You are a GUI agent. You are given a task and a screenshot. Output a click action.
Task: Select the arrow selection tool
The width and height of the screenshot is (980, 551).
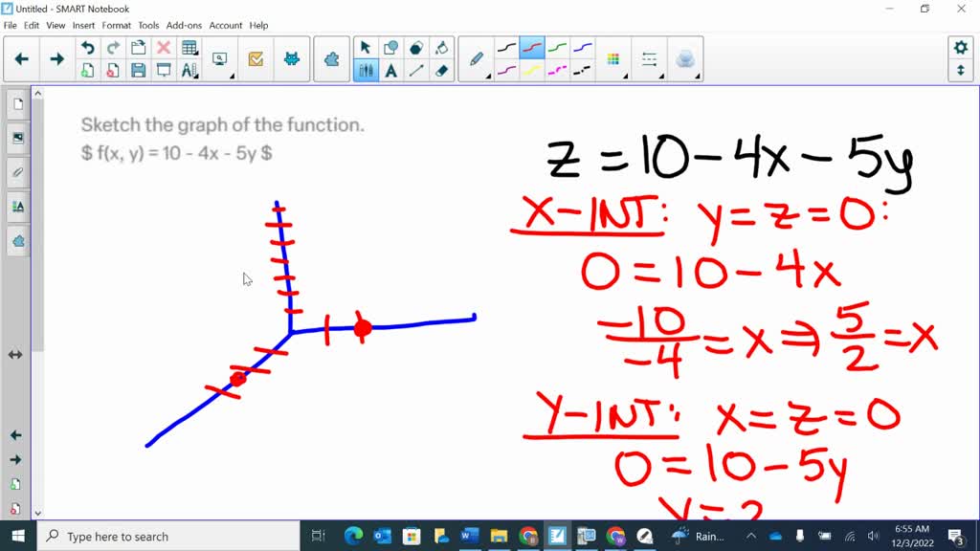click(x=365, y=47)
